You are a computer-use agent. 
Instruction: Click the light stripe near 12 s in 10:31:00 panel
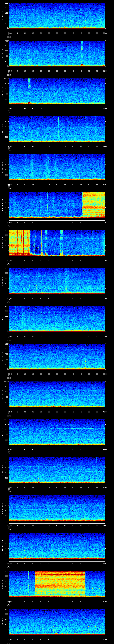[29, 91]
